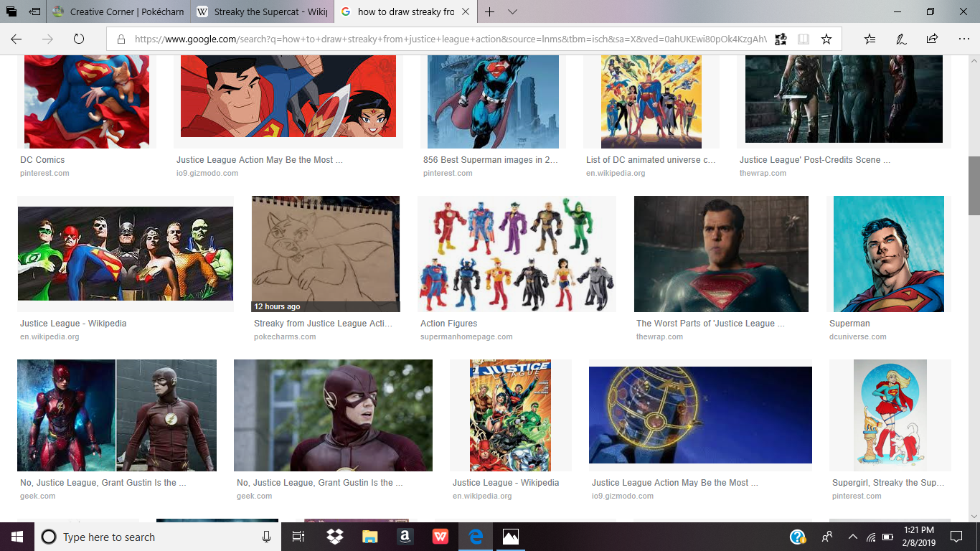Viewport: 980px width, 551px height.
Task: Click the 'Type here to search' box
Action: pyautogui.click(x=158, y=537)
